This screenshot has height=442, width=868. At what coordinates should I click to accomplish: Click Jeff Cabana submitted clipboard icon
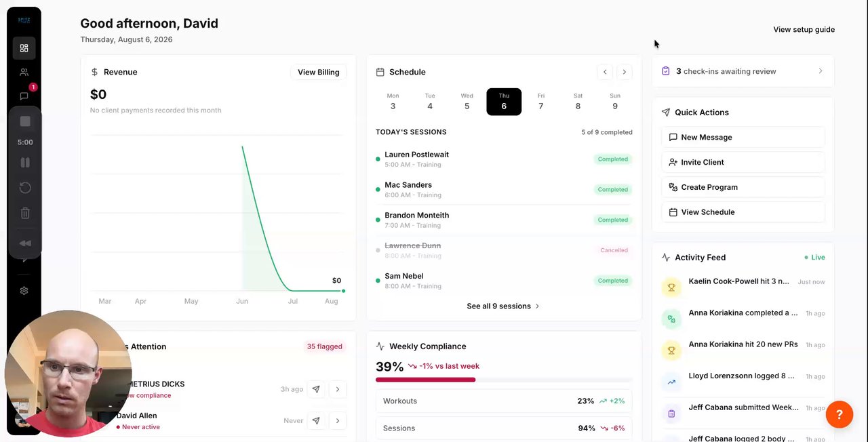[671, 414]
